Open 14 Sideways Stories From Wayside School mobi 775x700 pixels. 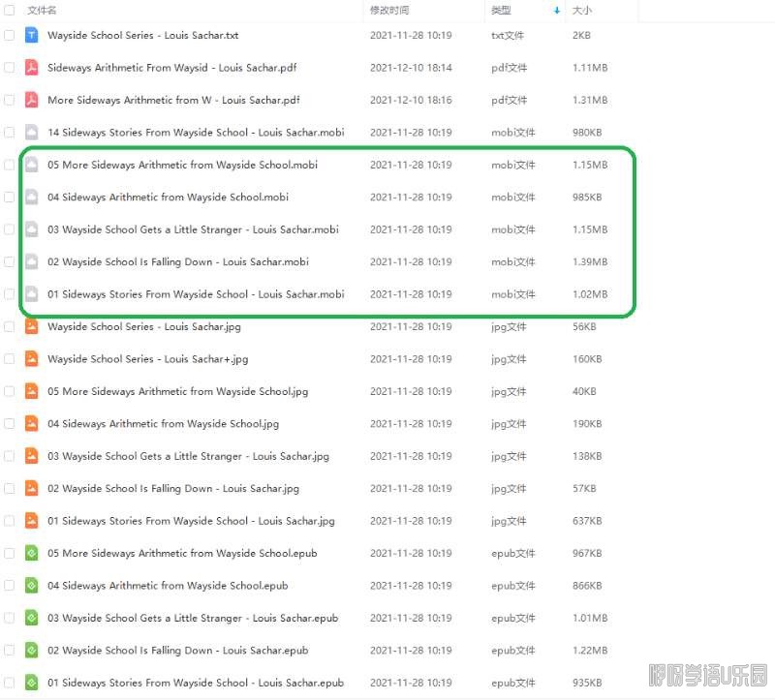tap(196, 133)
